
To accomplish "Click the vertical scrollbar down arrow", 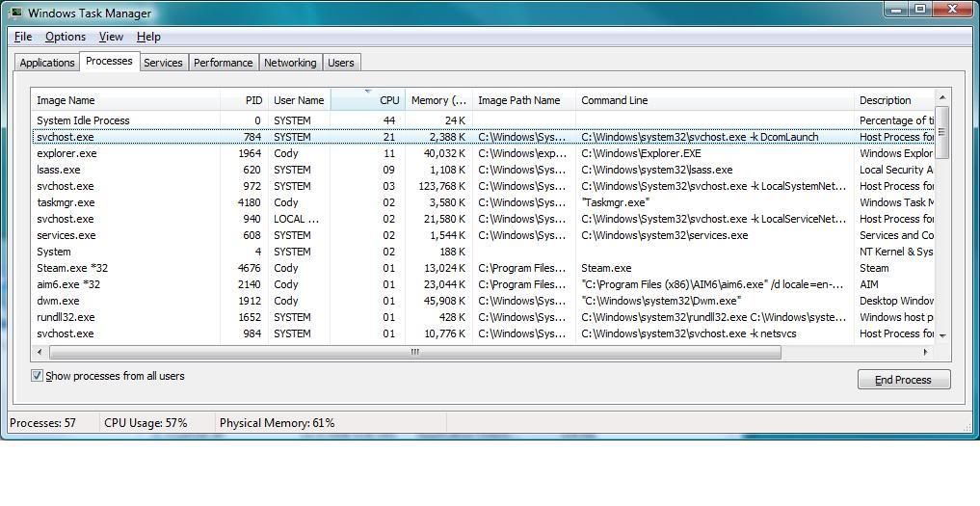I will (942, 335).
